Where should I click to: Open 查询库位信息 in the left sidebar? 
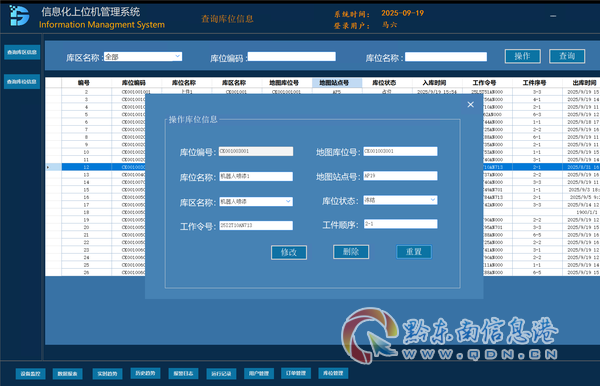(x=22, y=81)
